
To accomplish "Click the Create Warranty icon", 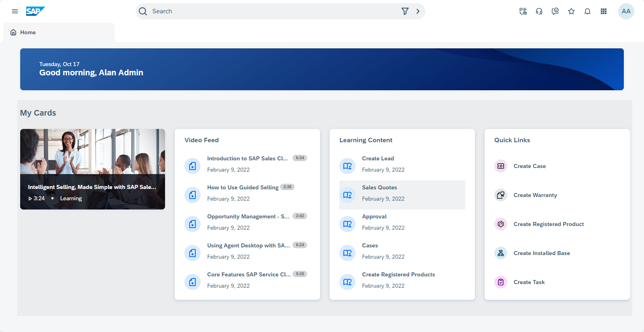I will [x=501, y=195].
